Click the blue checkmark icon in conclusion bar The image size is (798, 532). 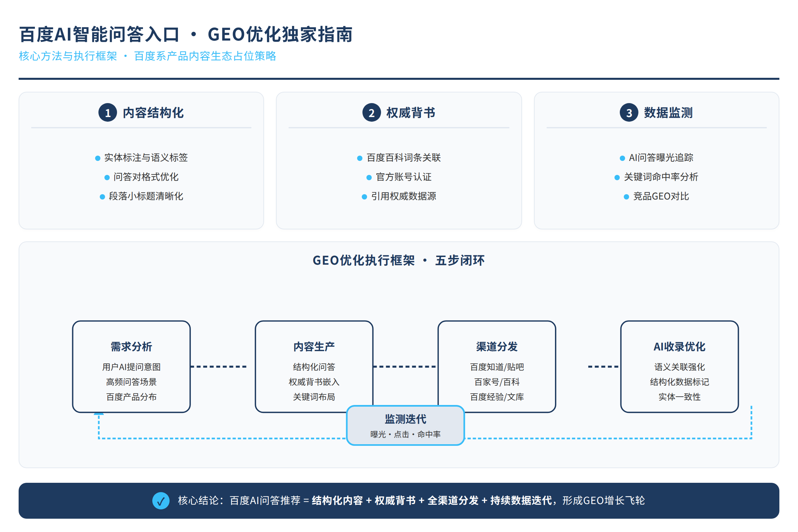pos(161,500)
